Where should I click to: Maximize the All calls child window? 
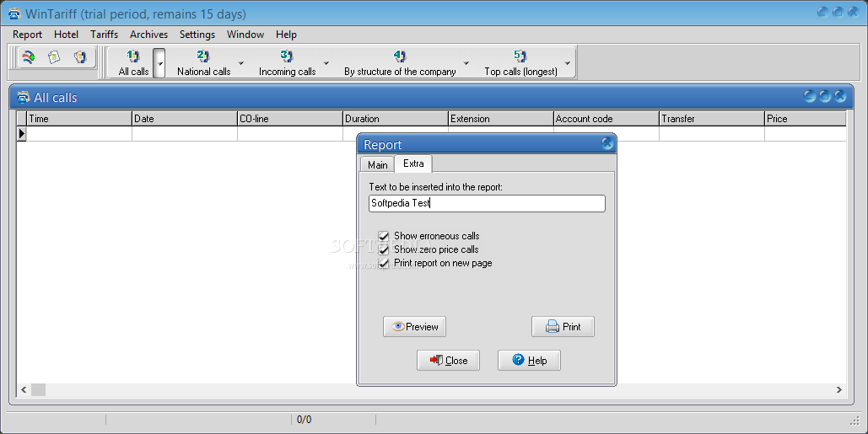coord(825,96)
